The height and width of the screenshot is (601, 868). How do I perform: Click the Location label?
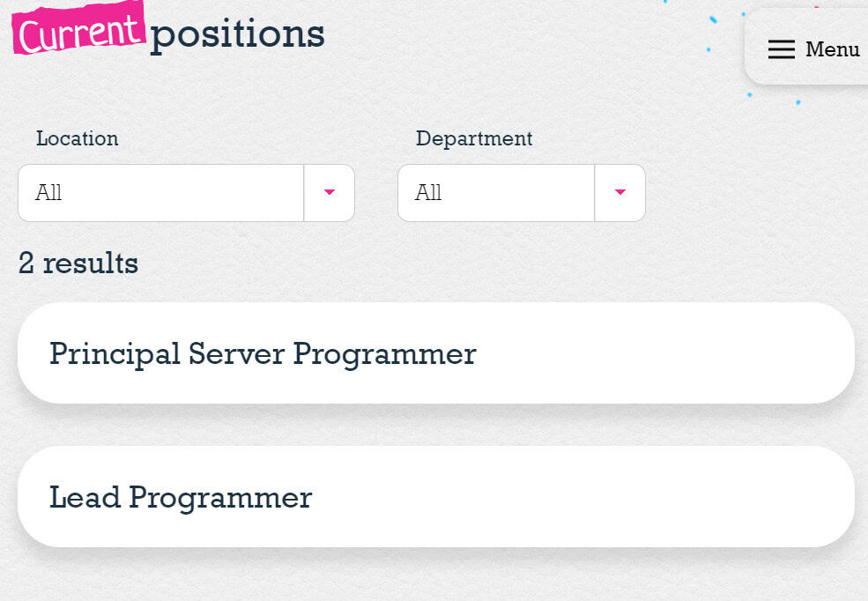[x=78, y=138]
